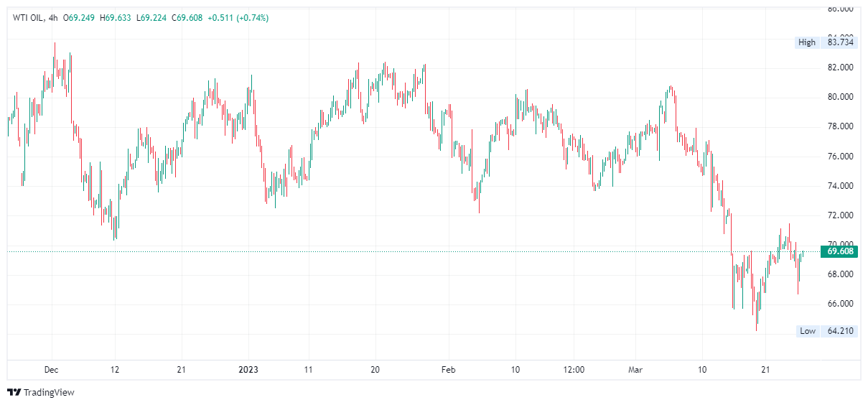This screenshot has width=868, height=405.
Task: Open the TradingView text link
Action: pos(49,393)
